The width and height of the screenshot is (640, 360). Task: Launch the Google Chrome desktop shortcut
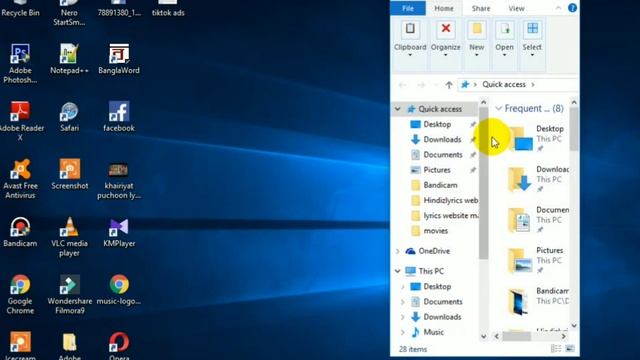pyautogui.click(x=20, y=294)
